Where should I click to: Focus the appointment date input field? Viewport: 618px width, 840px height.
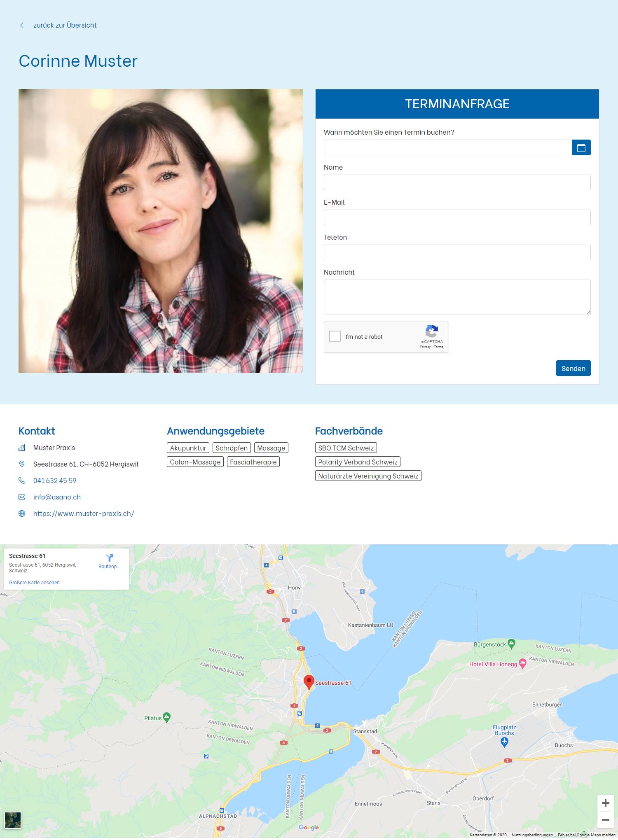pyautogui.click(x=448, y=147)
